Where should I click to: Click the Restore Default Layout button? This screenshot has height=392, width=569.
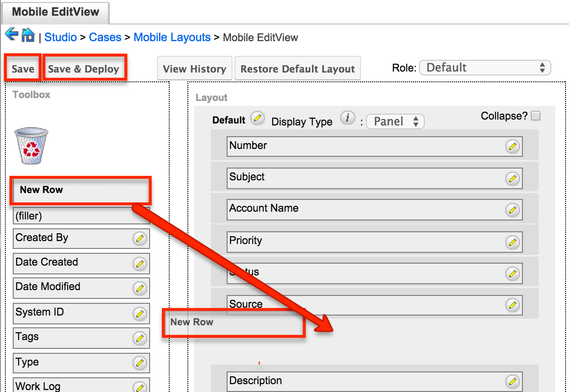[297, 68]
